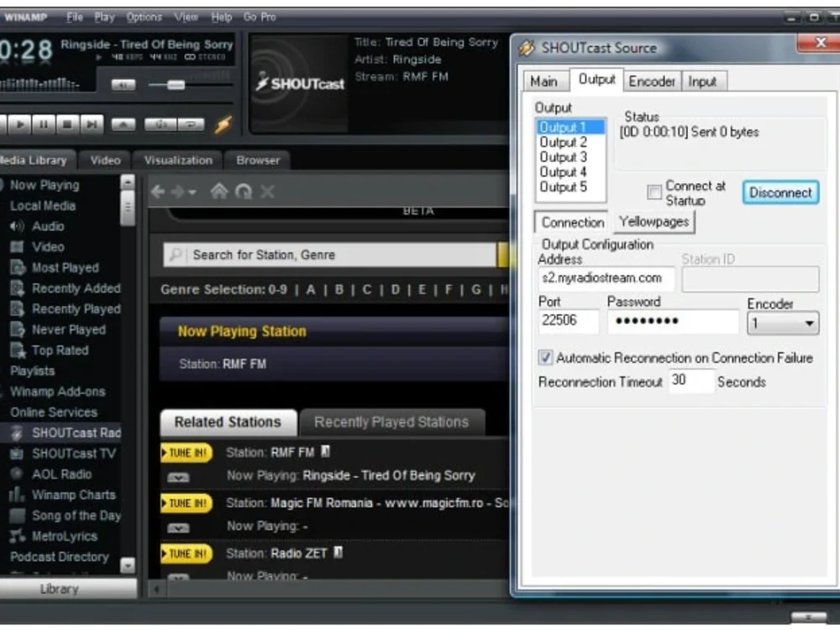Viewport: 840px width, 630px height.
Task: Select genre letter G link
Action: coord(476,290)
